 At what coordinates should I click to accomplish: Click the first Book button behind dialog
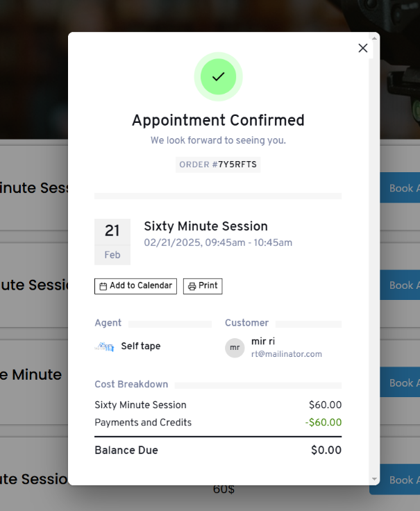pyautogui.click(x=400, y=187)
